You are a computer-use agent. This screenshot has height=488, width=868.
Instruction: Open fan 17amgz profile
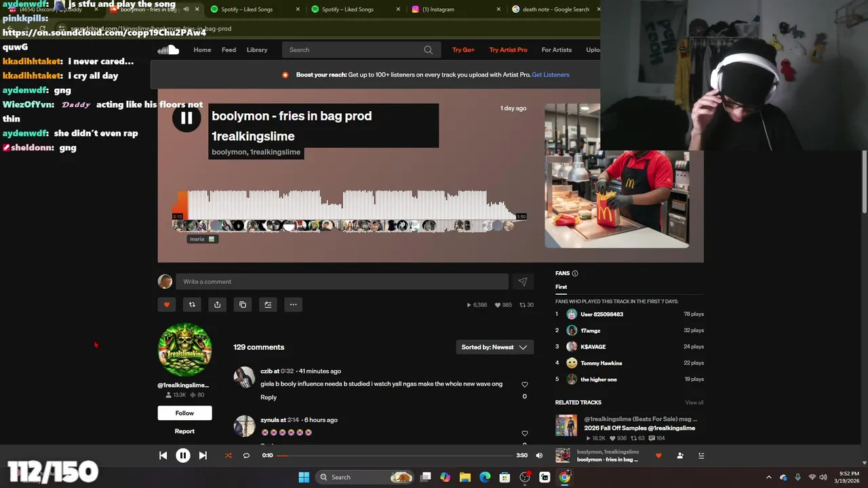point(590,331)
